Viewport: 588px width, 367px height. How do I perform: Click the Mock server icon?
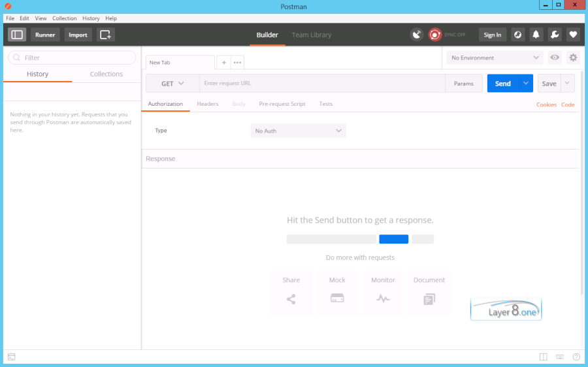click(337, 298)
